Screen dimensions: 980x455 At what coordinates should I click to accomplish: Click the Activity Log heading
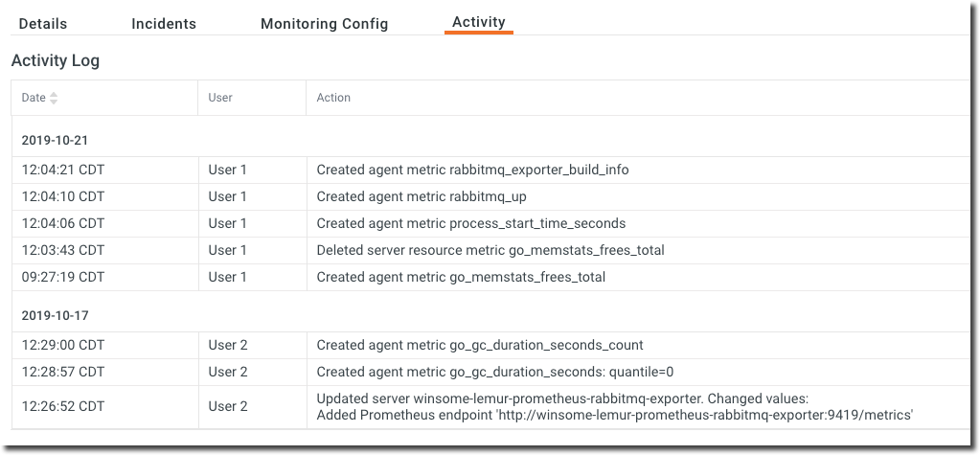point(56,60)
